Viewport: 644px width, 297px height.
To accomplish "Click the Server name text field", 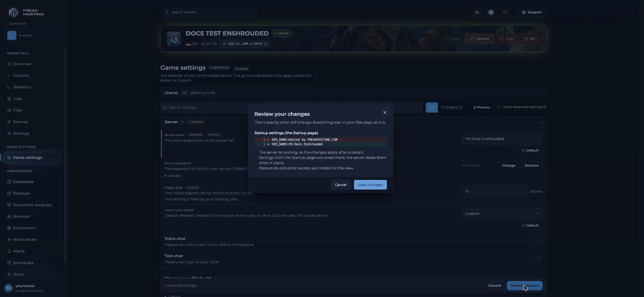I will (502, 139).
